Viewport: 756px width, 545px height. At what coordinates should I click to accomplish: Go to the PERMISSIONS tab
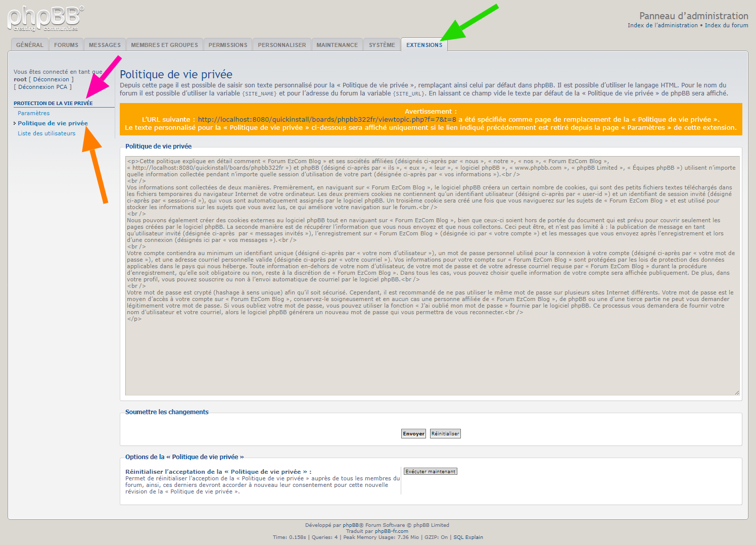click(x=228, y=45)
